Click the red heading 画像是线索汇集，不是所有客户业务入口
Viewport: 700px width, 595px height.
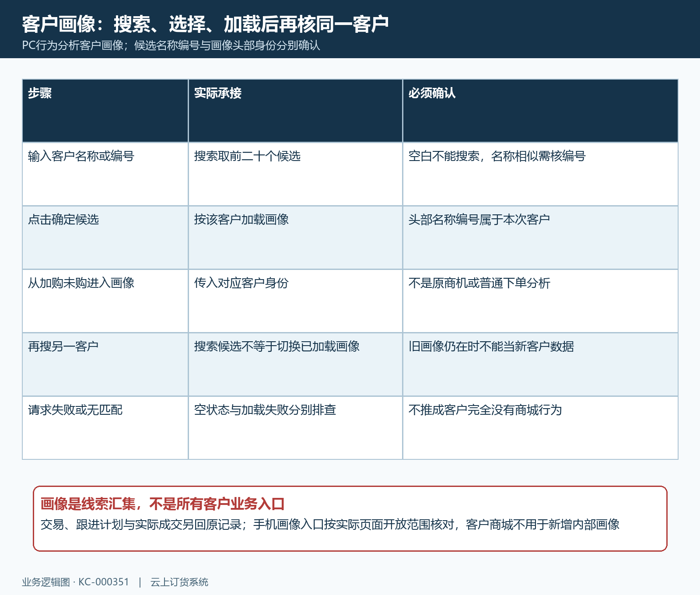coord(162,504)
